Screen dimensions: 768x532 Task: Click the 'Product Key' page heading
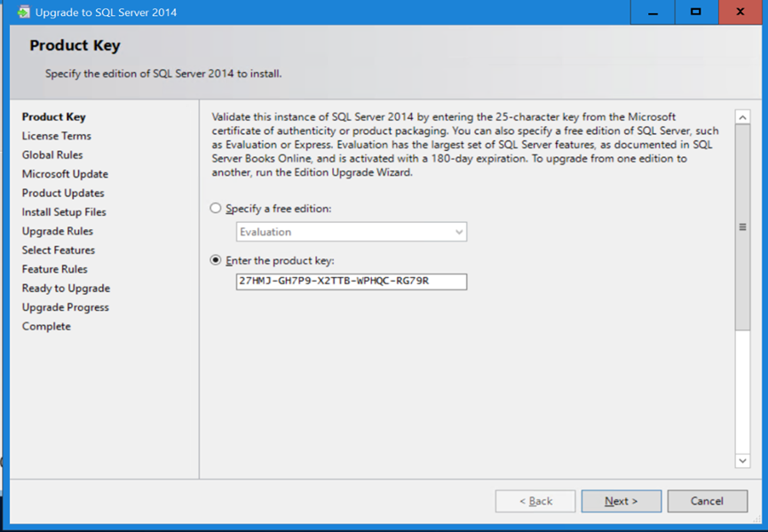[x=75, y=45]
